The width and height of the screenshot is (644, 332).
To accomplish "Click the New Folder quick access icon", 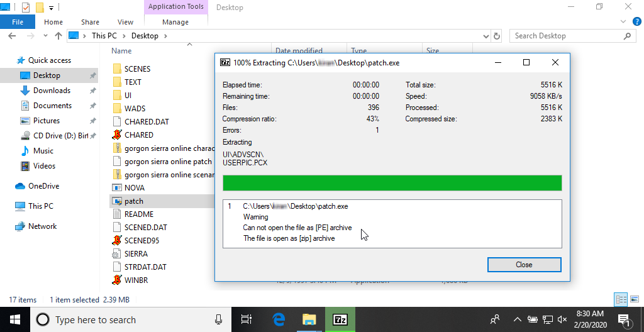I will coord(40,8).
